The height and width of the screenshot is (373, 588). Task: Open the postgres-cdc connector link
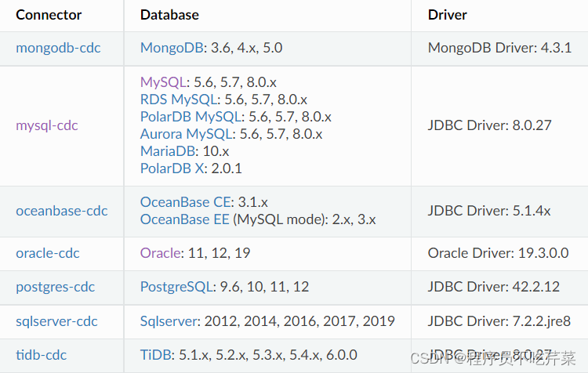coord(55,287)
